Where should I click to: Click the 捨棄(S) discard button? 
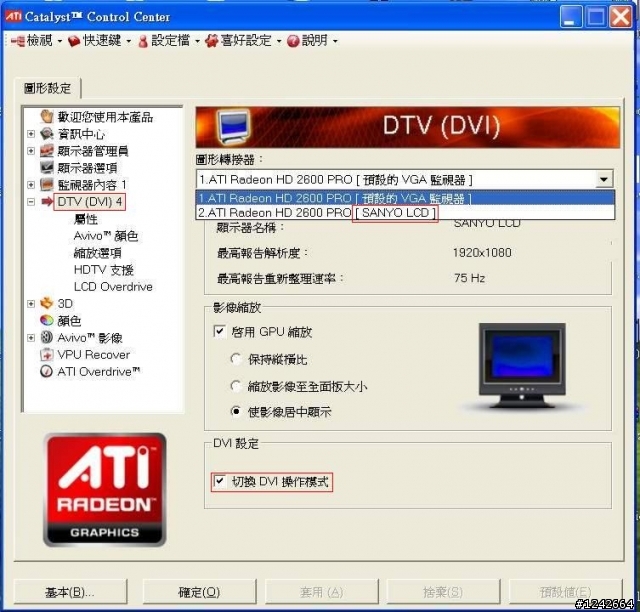[443, 592]
